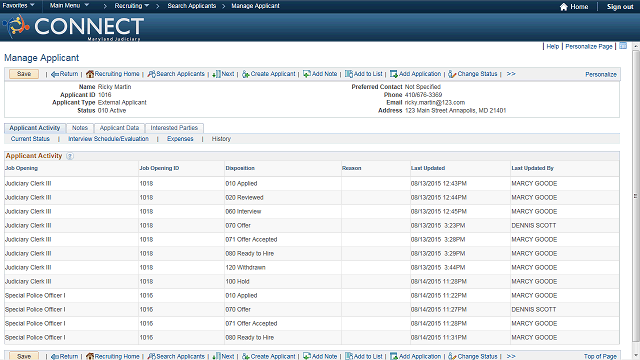
Task: Expand the Recruiting breadcrumb dropdown
Action: click(132, 6)
